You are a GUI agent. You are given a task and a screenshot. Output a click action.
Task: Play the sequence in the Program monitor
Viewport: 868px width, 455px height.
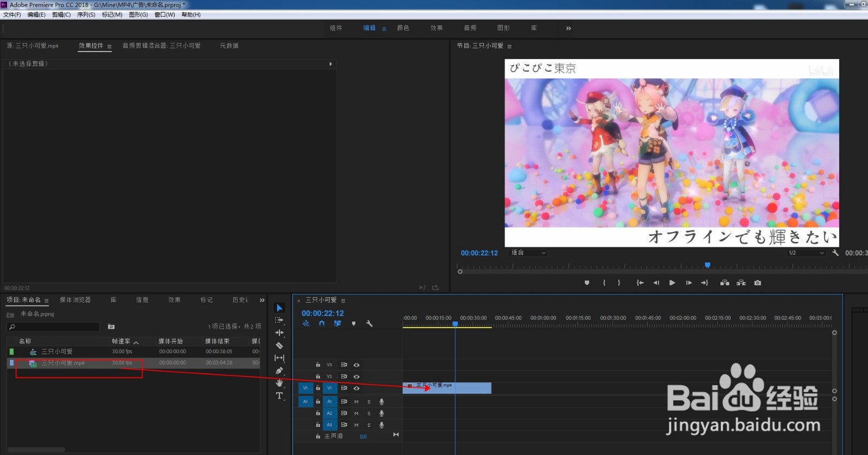point(672,283)
